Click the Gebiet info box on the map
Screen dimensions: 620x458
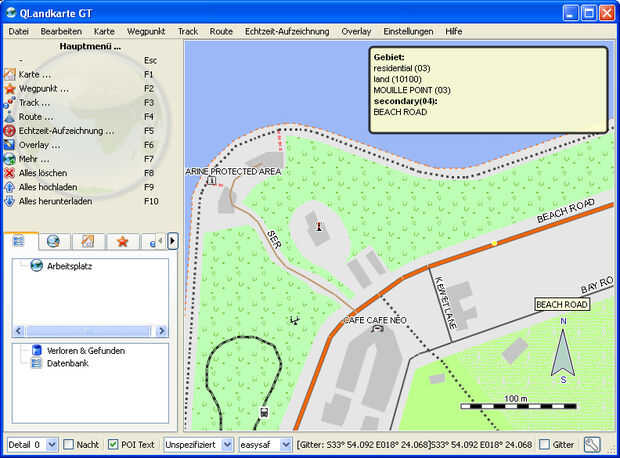(488, 90)
